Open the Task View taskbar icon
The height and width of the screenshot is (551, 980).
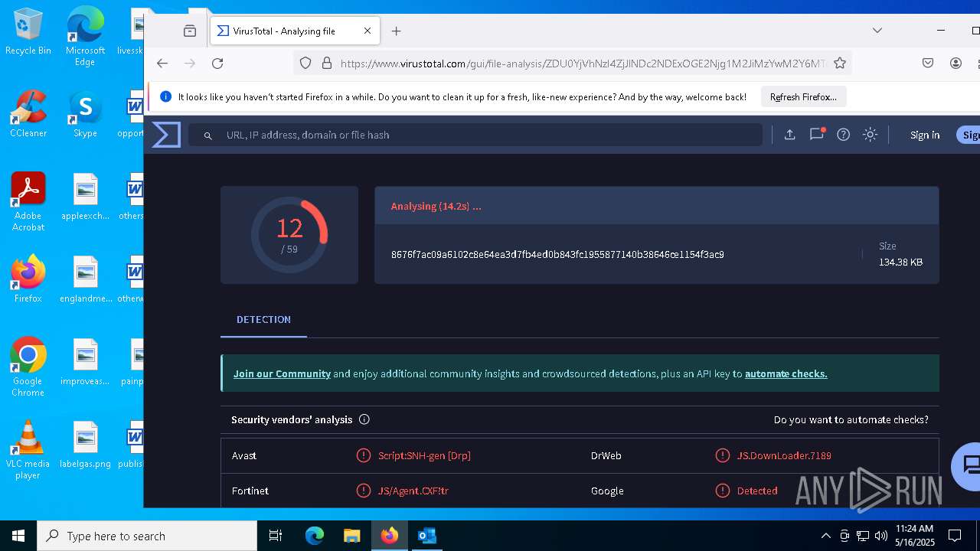coord(276,536)
